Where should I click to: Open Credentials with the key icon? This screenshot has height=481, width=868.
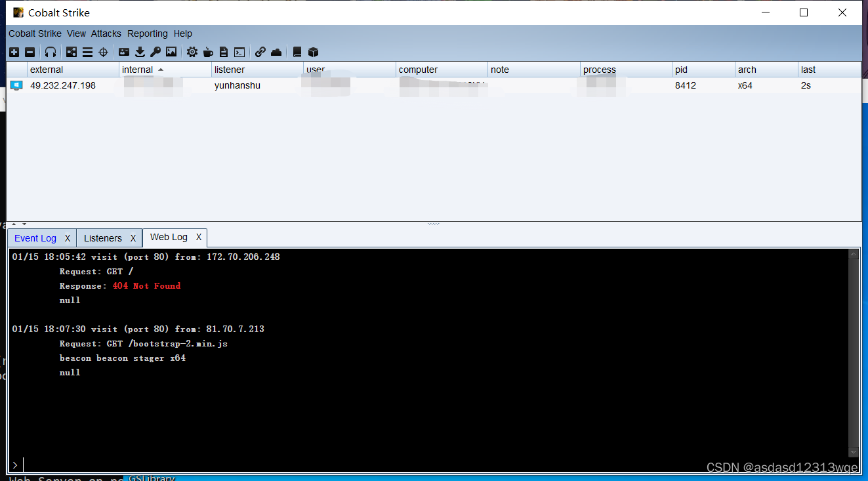(x=155, y=52)
